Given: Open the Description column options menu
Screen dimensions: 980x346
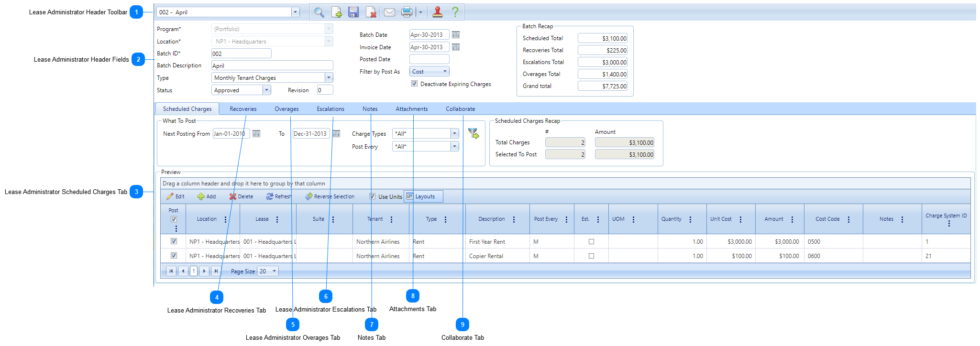Looking at the screenshot, I should (514, 219).
